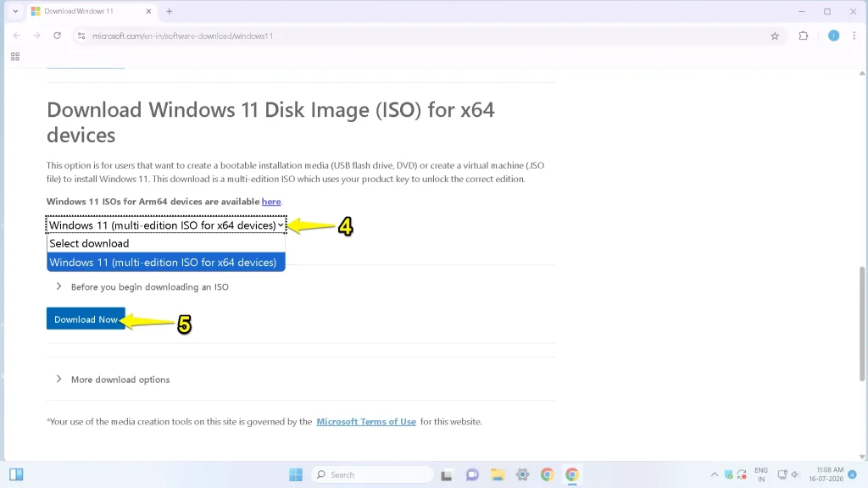Go forward to next page

36,36
